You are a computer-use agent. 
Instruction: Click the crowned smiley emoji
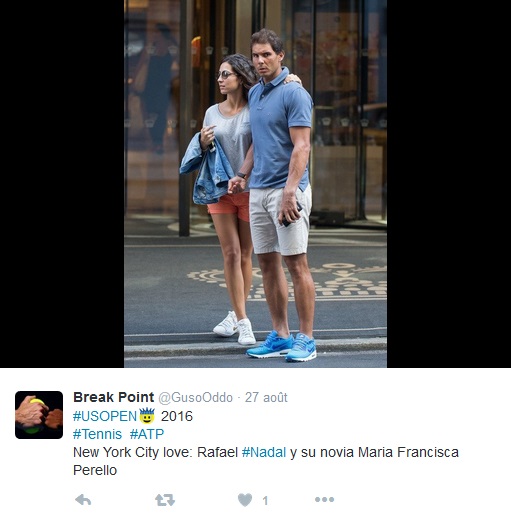(147, 416)
